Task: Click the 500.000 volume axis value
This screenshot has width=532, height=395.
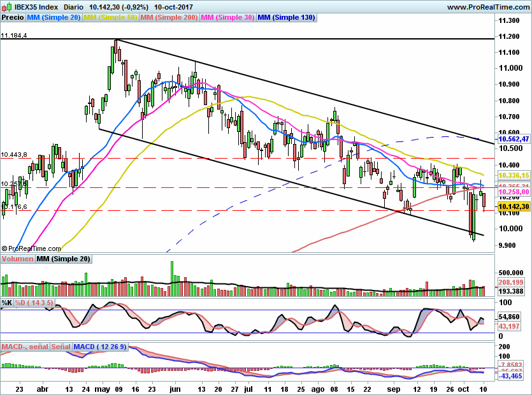Action: [510, 273]
